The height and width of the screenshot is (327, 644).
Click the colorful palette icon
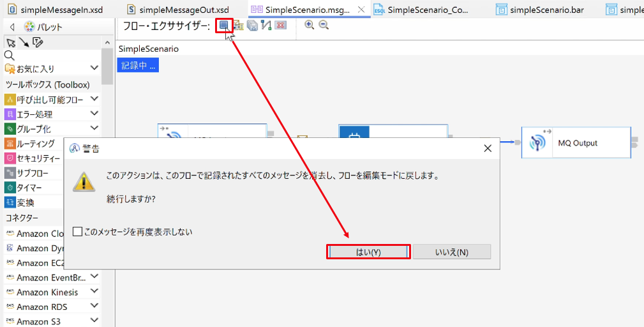[x=29, y=27]
